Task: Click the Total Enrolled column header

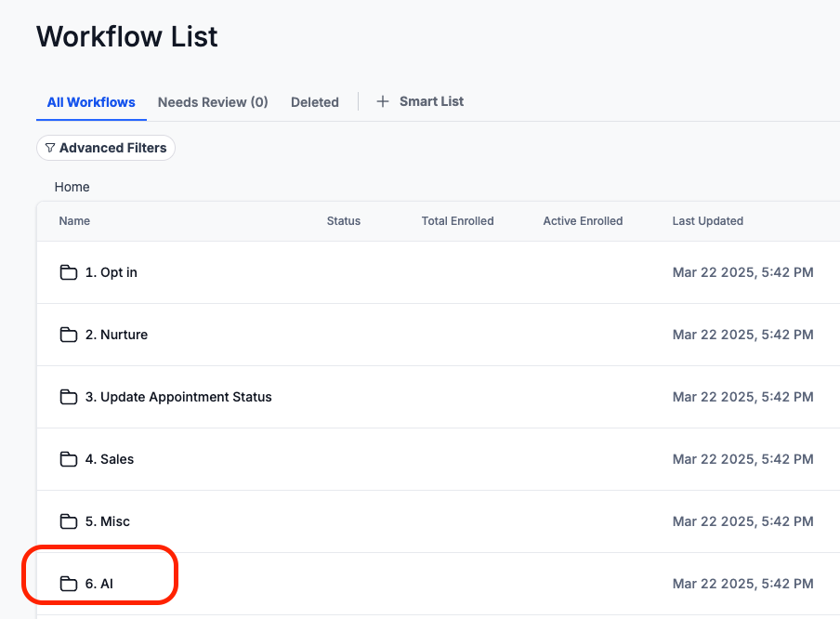Action: pyautogui.click(x=457, y=221)
